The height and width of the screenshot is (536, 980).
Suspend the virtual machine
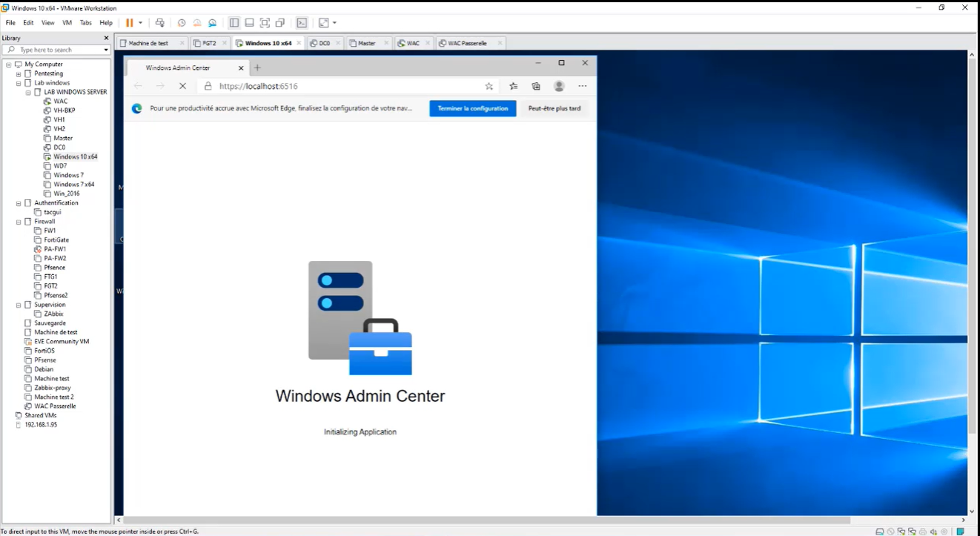pyautogui.click(x=129, y=22)
